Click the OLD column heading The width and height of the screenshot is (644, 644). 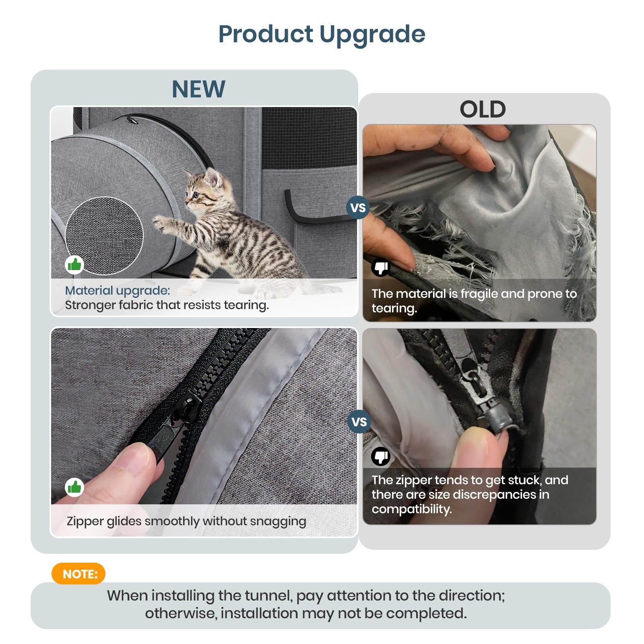pyautogui.click(x=483, y=109)
